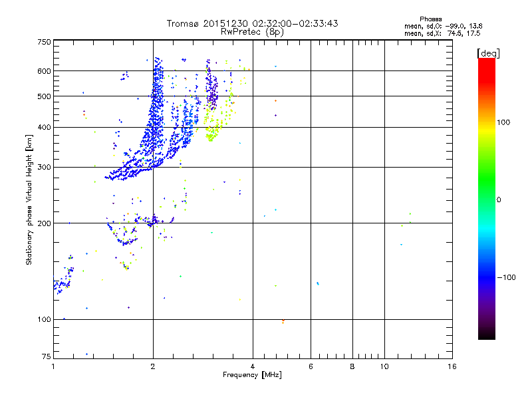The image size is (532, 399).
Task: Click the plot title 'Tromsø 20151230 02:32:00-02:33:43'
Action: tap(252, 23)
